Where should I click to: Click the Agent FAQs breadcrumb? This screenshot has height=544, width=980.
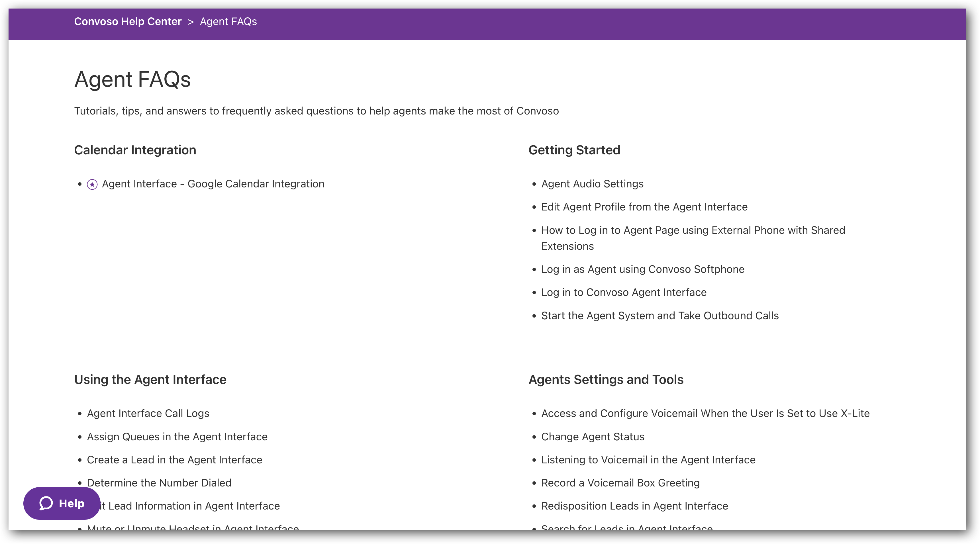click(228, 22)
